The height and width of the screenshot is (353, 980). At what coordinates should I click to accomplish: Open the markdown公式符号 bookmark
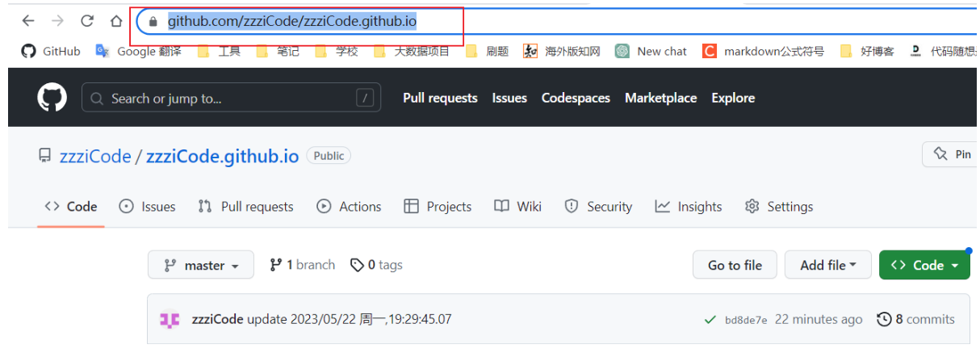(763, 51)
